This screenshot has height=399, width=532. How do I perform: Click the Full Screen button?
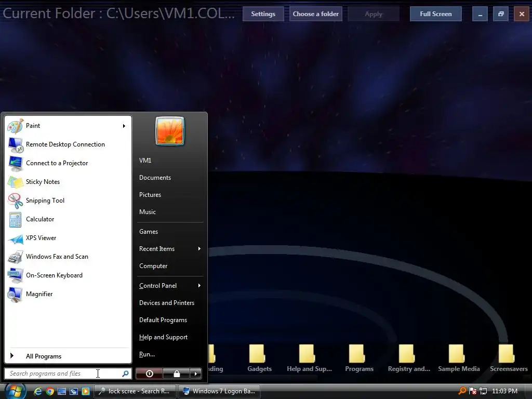(436, 14)
